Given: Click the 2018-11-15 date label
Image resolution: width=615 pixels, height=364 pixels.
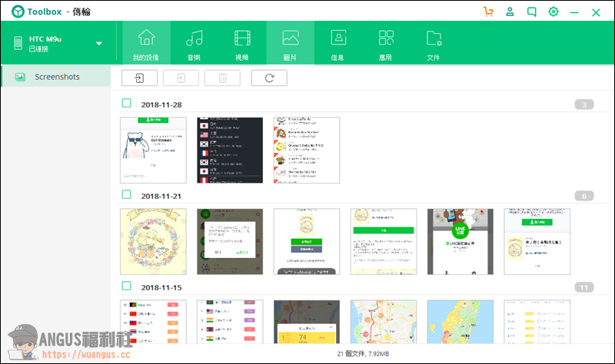Looking at the screenshot, I should 161,287.
